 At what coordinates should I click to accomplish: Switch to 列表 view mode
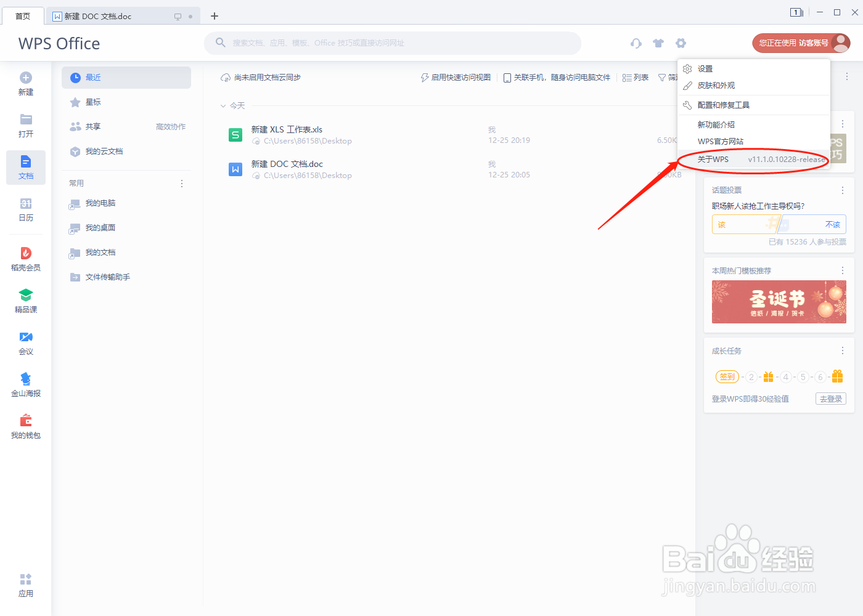pos(636,78)
